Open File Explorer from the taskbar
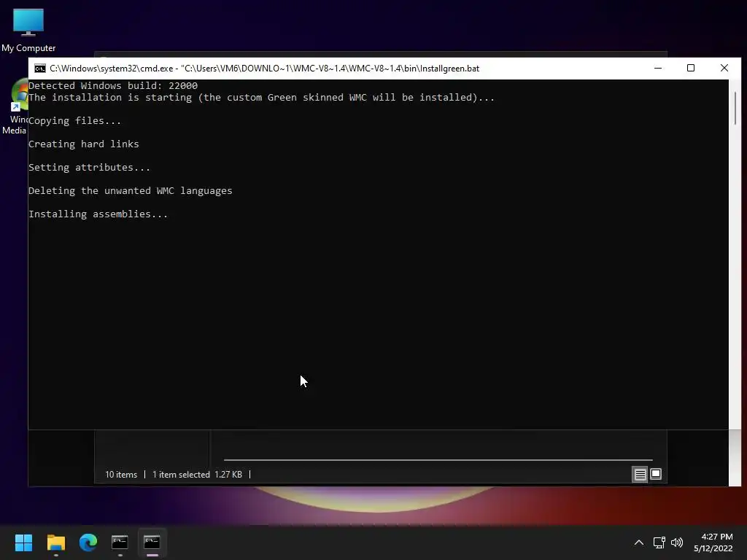Image resolution: width=747 pixels, height=560 pixels. [55, 542]
